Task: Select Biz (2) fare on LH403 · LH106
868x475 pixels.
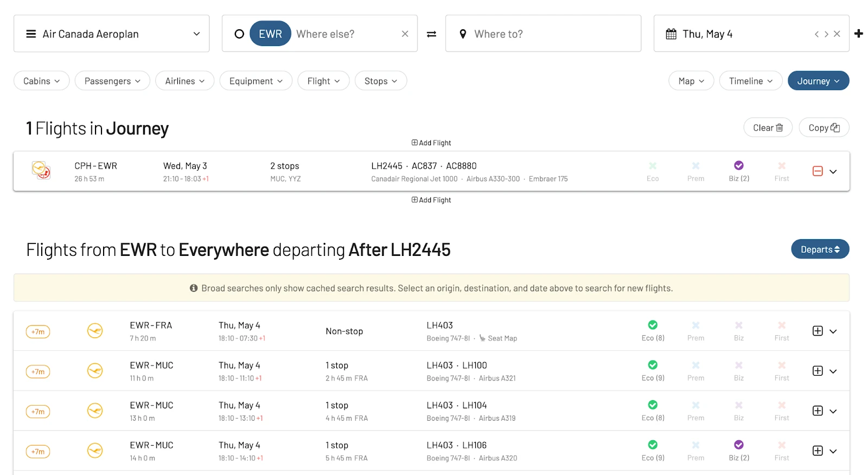Action: 739,451
